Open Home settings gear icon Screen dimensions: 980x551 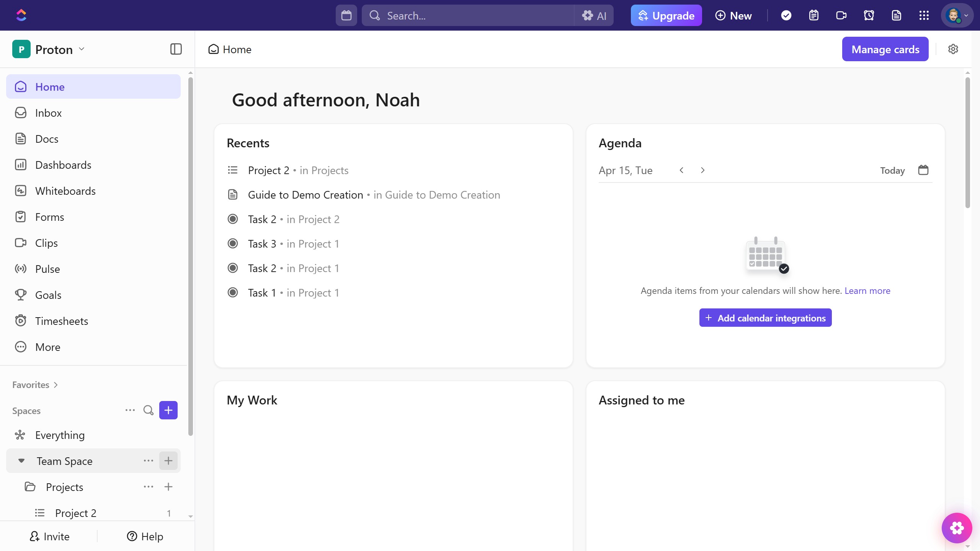tap(953, 49)
